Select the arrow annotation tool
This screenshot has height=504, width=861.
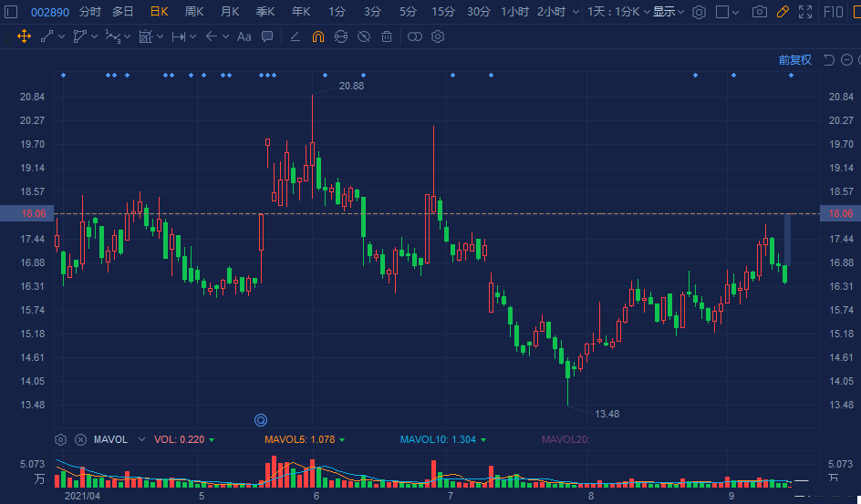(212, 36)
